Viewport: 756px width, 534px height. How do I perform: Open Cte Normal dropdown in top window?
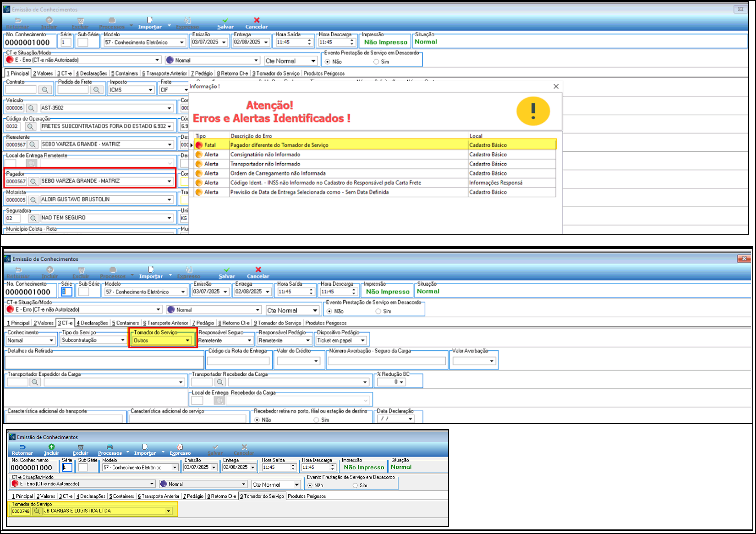tap(313, 61)
